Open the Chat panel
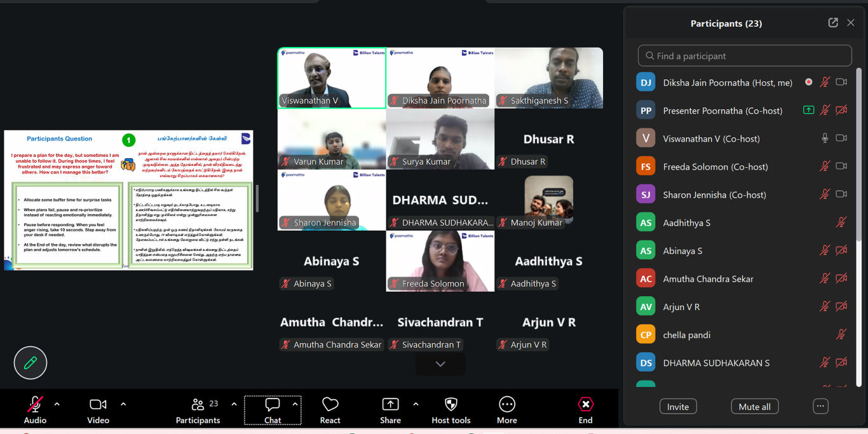The width and height of the screenshot is (868, 434). [x=273, y=410]
